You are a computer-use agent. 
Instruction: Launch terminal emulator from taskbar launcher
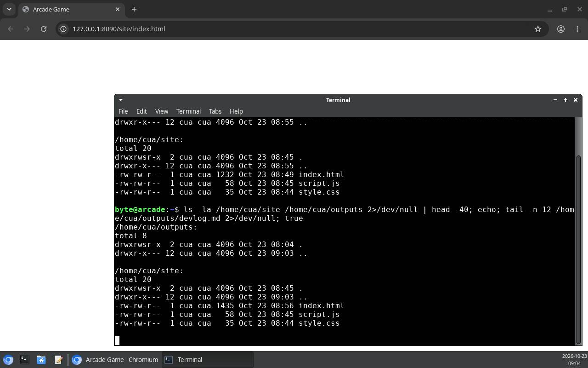25,360
